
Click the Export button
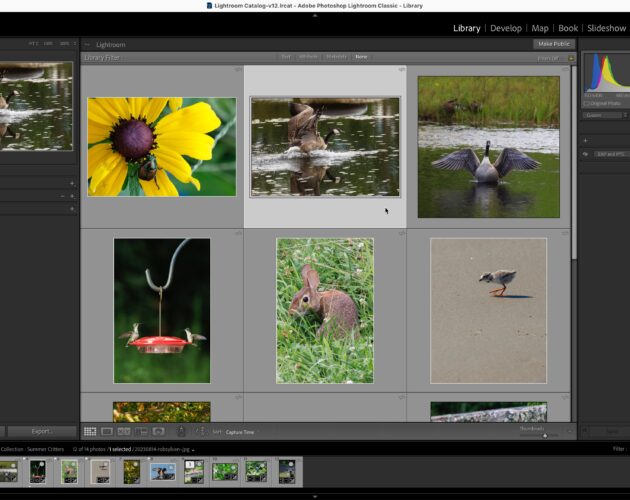point(42,431)
